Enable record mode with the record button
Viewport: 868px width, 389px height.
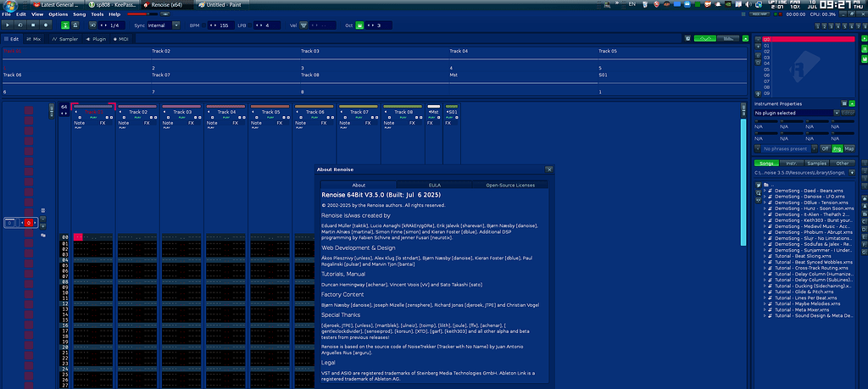[x=46, y=25]
